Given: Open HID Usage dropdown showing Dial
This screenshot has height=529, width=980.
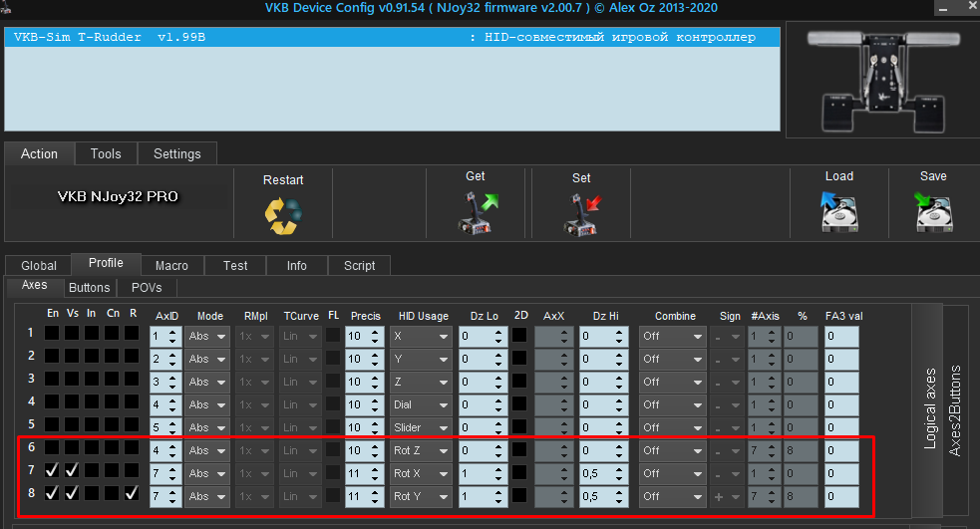Looking at the screenshot, I should point(421,404).
